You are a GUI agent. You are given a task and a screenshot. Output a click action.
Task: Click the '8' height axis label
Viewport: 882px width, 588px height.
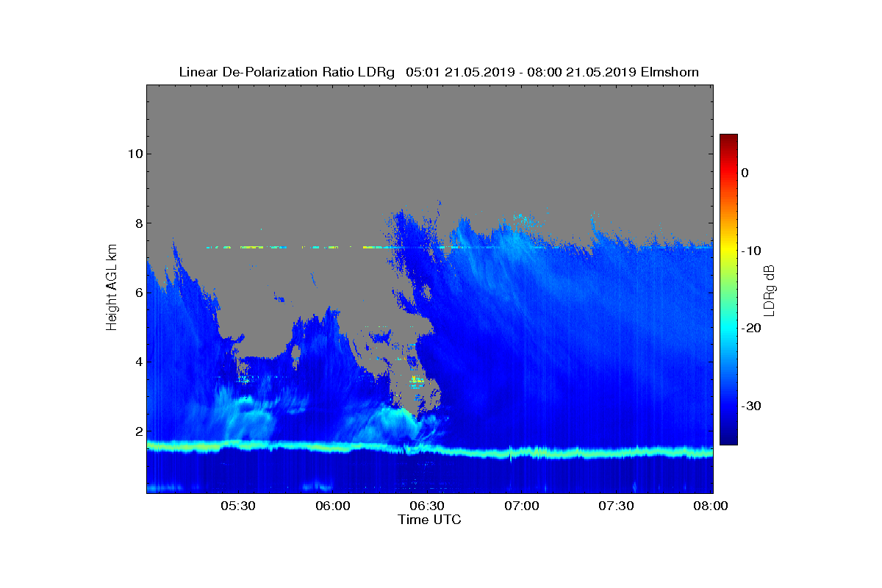(138, 223)
